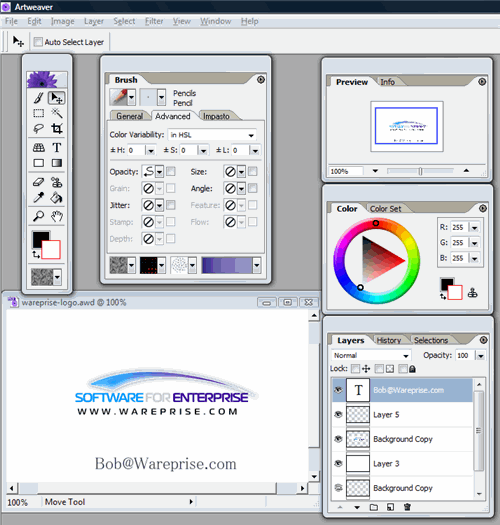
Task: Select the Lasso selection tool
Action: 39,129
